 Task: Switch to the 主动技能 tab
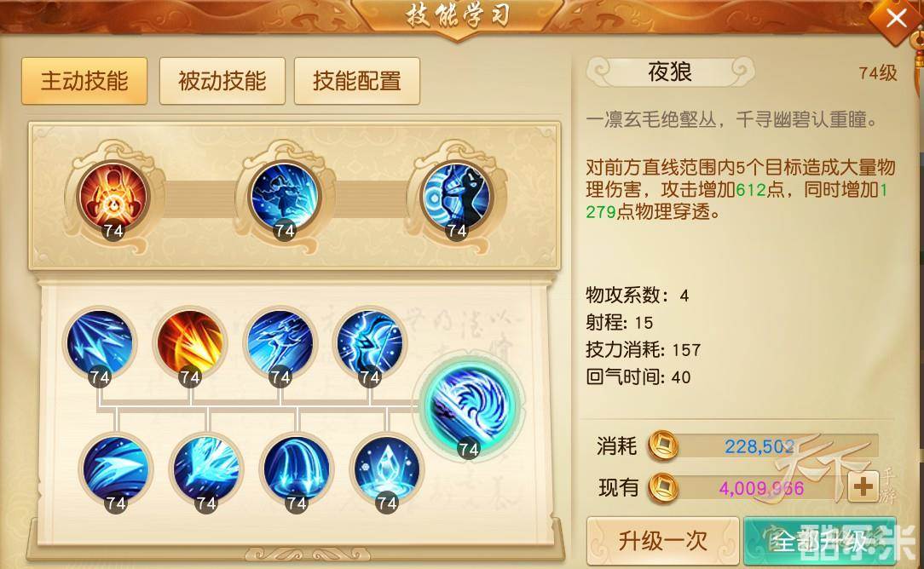pos(84,81)
